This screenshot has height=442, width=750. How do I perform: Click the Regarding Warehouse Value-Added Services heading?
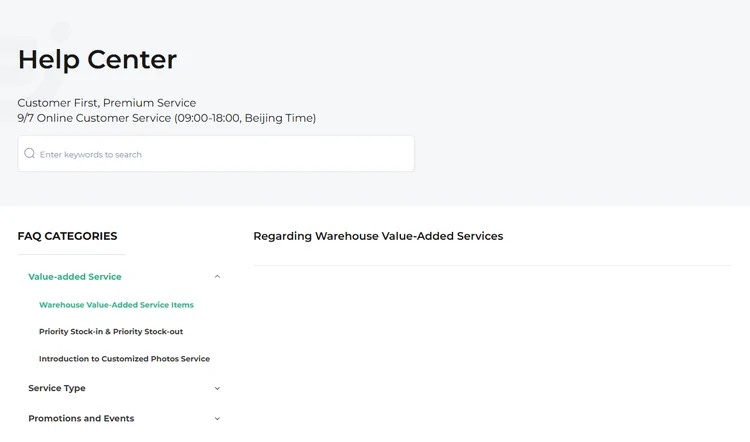point(378,236)
